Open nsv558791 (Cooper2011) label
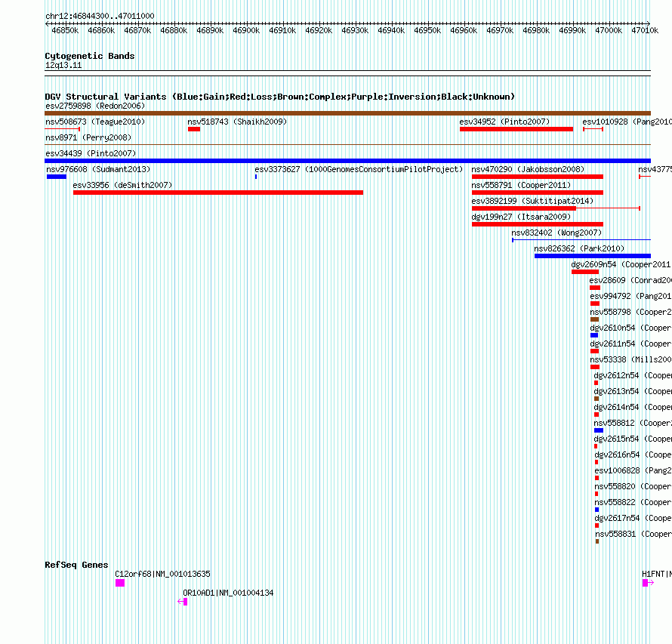The width and height of the screenshot is (672, 644). pyautogui.click(x=521, y=185)
